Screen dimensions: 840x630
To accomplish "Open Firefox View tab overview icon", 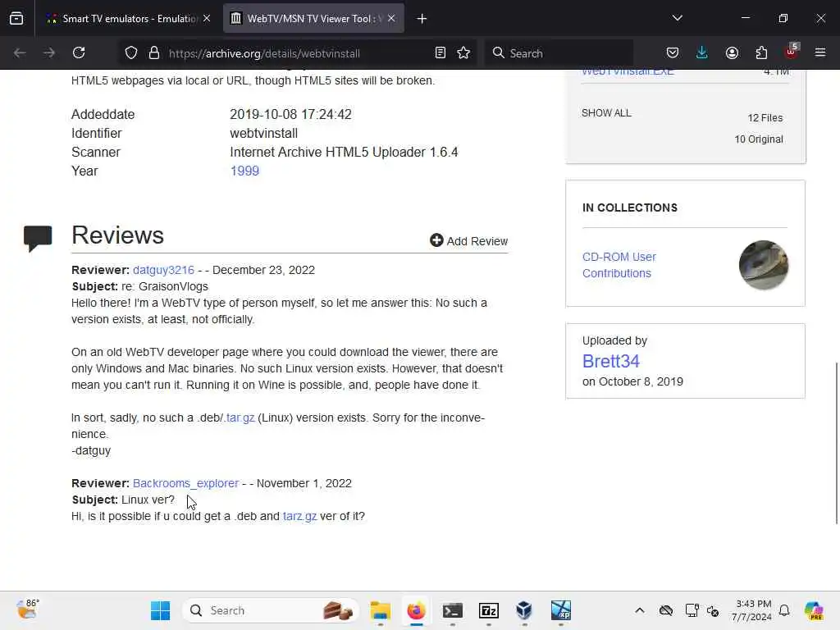I will [x=16, y=19].
